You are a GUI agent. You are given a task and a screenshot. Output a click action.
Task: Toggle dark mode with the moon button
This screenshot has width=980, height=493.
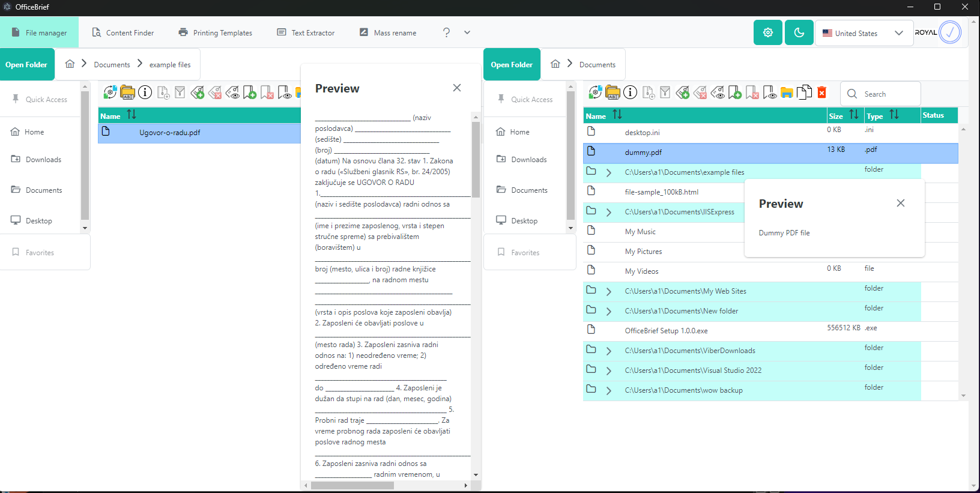(x=799, y=32)
